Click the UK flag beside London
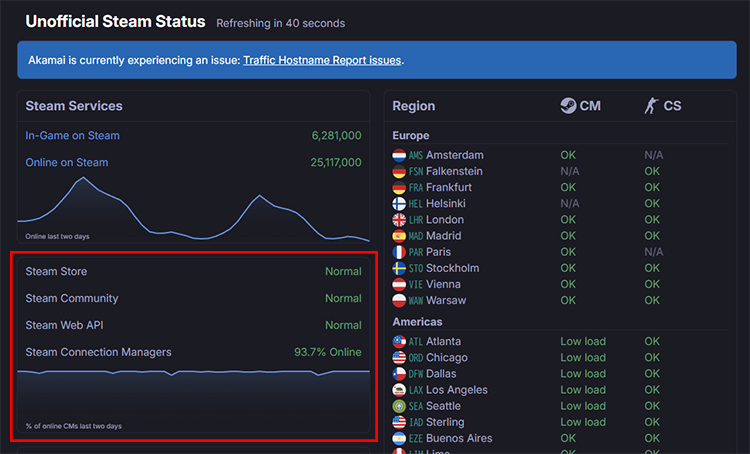The image size is (750, 454). [x=399, y=220]
